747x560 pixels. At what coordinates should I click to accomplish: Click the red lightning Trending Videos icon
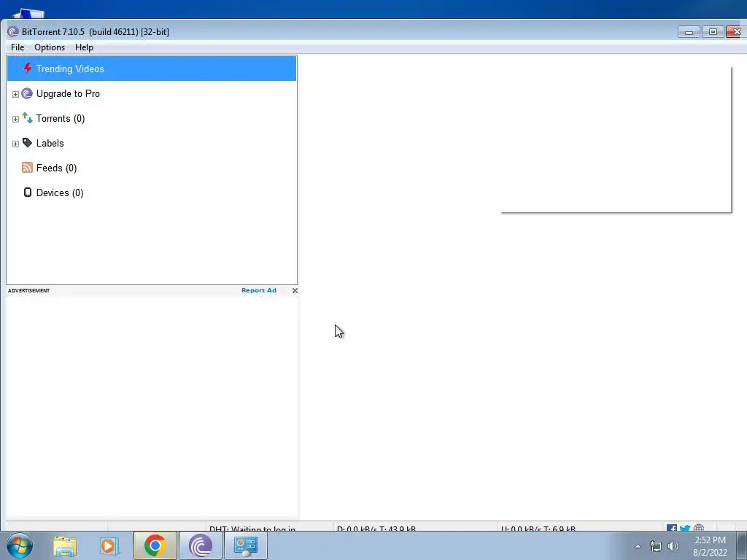click(x=28, y=68)
